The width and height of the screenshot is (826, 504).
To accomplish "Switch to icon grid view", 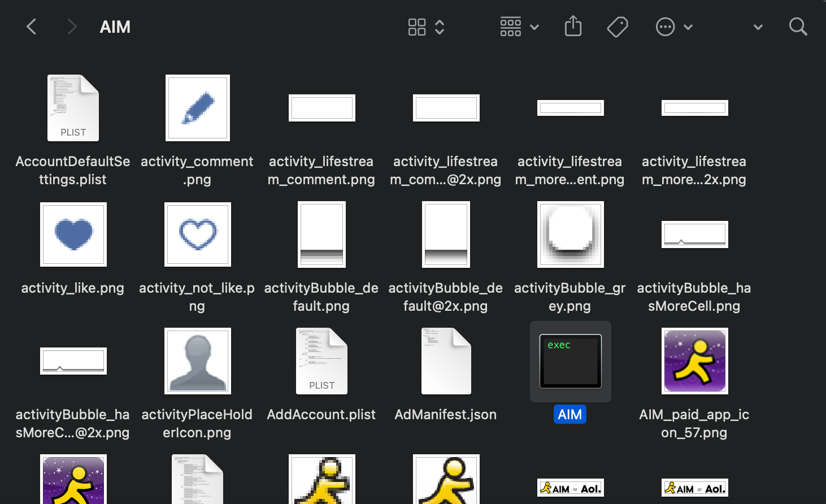I will [x=417, y=27].
